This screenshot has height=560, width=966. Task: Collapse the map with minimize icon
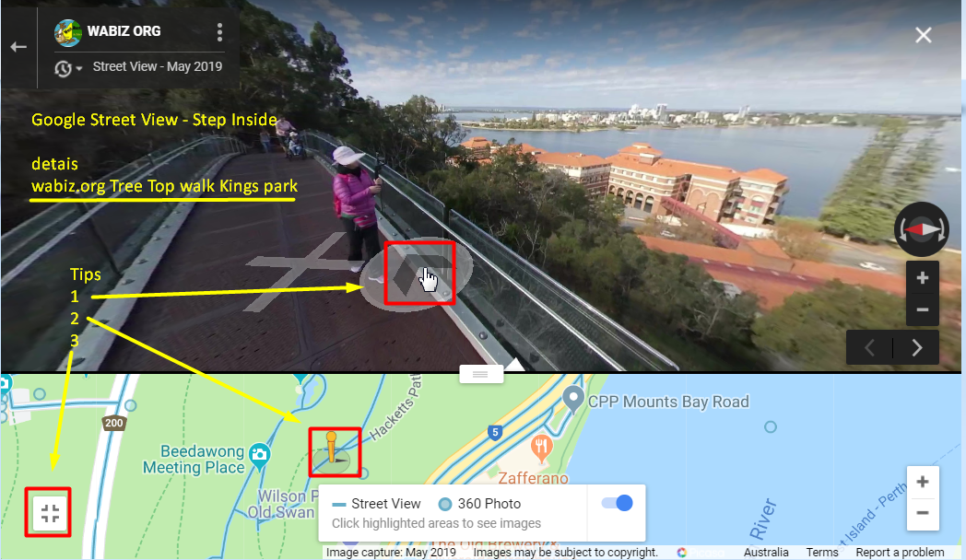(49, 513)
